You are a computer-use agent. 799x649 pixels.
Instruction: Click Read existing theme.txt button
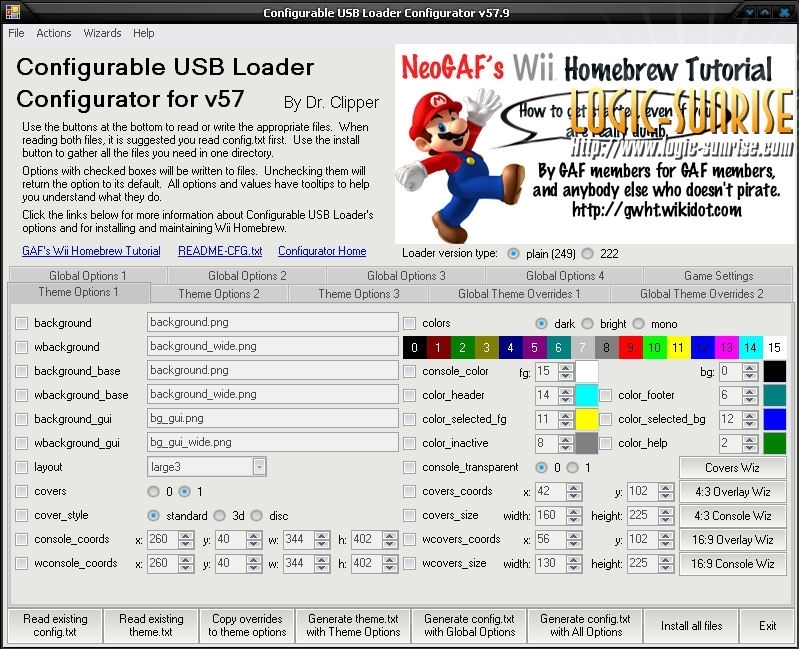point(151,625)
